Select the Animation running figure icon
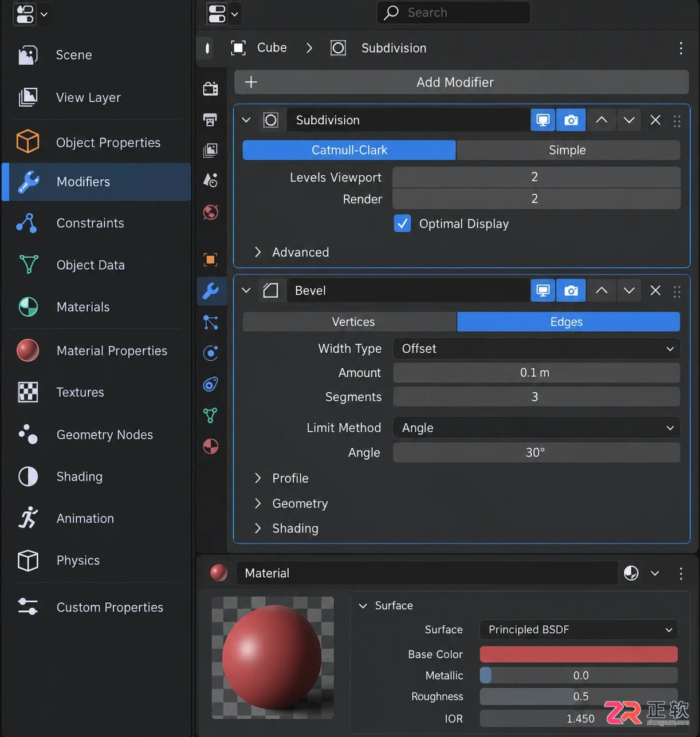The image size is (700, 737). tap(28, 518)
